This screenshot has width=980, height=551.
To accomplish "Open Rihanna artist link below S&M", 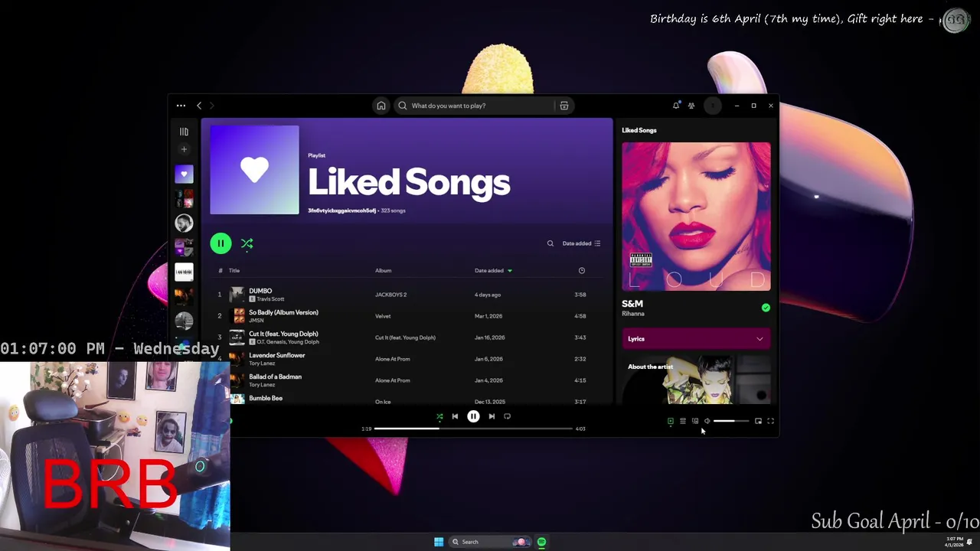I will coord(633,314).
